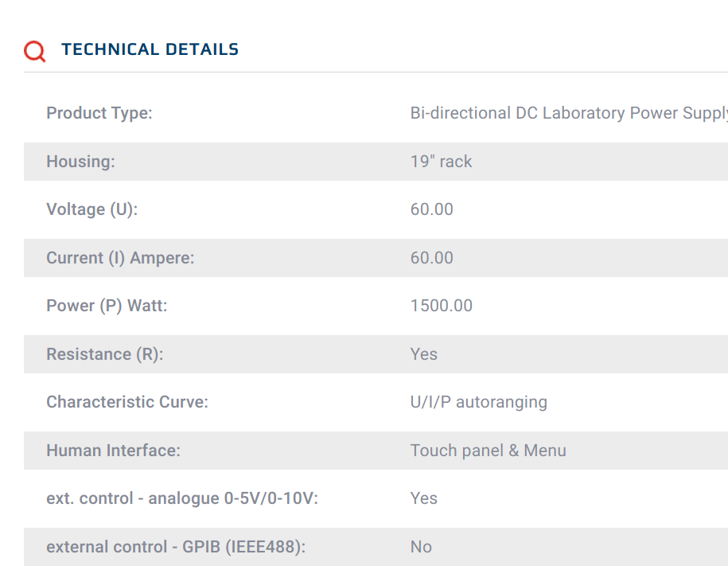Click the Touch panel & Menu value

[x=489, y=451]
